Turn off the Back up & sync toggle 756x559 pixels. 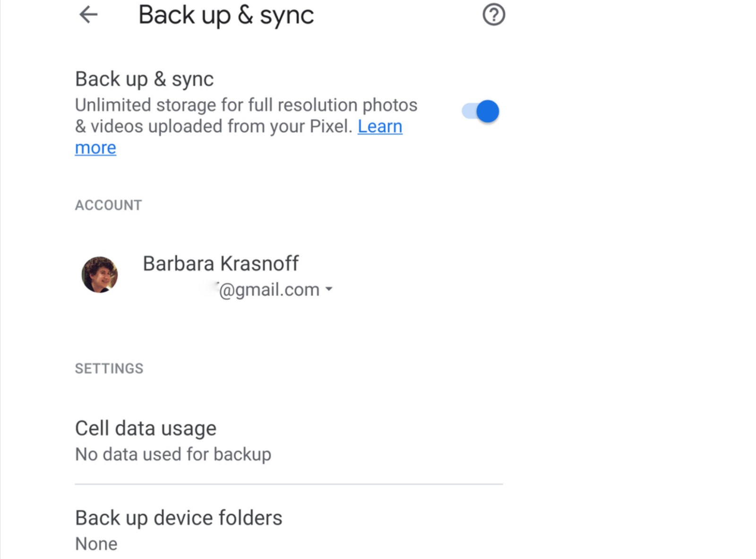481,112
